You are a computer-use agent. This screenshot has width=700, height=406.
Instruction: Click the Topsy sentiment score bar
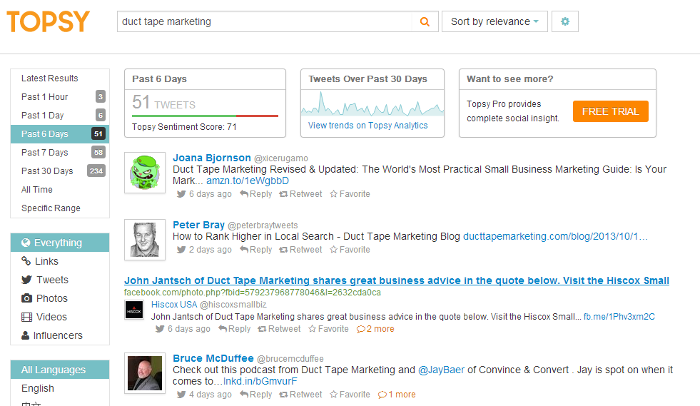click(205, 116)
